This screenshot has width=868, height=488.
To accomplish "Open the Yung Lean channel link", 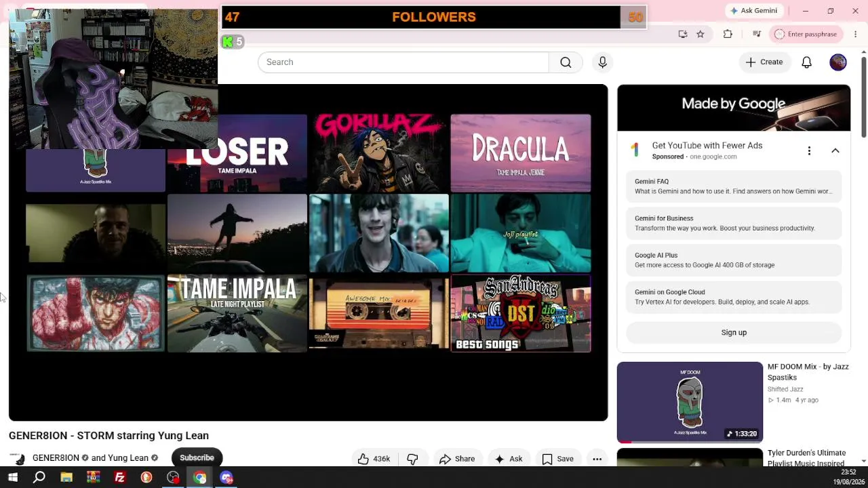I will click(x=127, y=458).
